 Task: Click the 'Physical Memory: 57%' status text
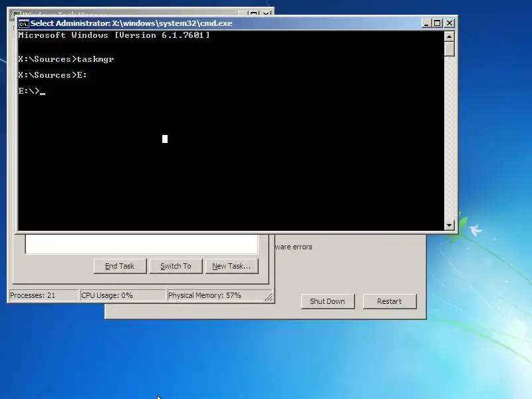[x=205, y=295]
